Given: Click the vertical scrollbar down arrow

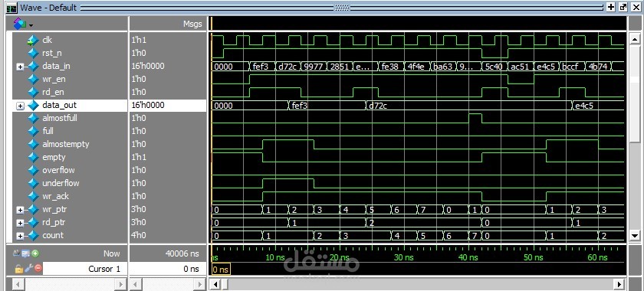Looking at the screenshot, I should tap(635, 236).
